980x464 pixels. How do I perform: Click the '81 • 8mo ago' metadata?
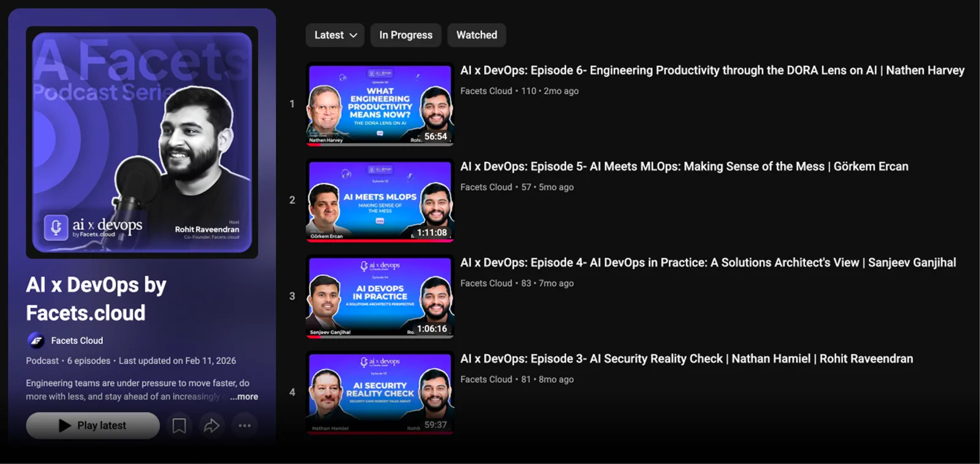point(548,379)
